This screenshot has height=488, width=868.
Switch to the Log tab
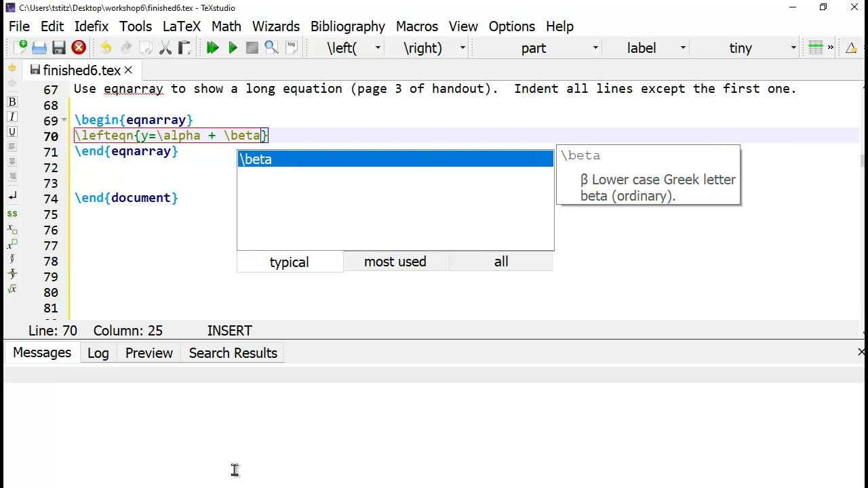(98, 353)
